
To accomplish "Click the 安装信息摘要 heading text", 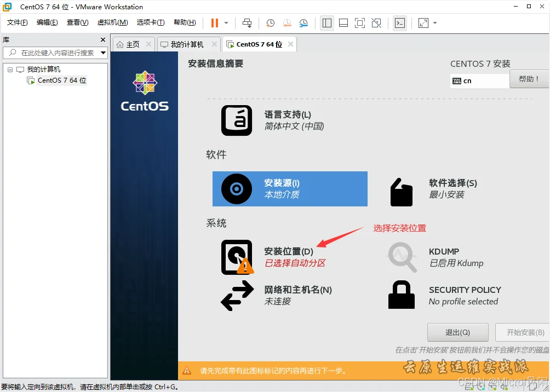I will [216, 64].
